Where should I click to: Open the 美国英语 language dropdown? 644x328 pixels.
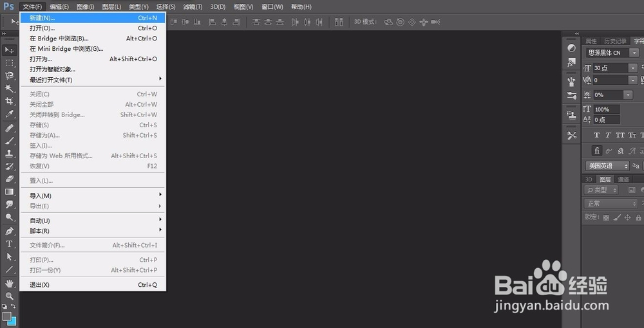(x=607, y=166)
